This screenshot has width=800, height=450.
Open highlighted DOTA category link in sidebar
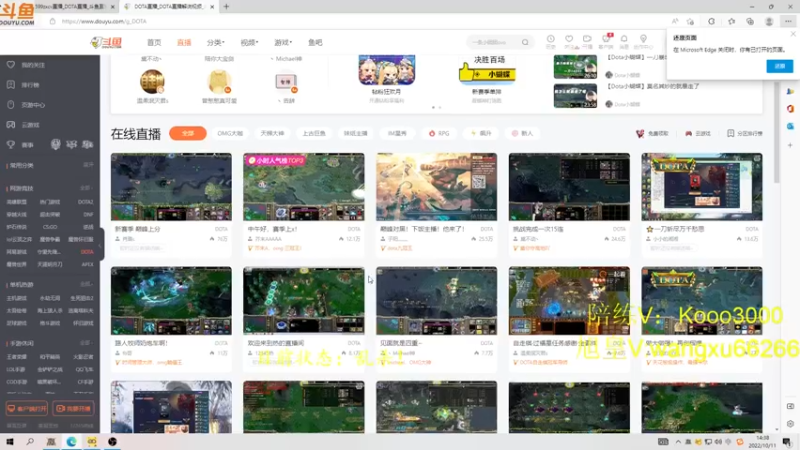tap(87, 252)
